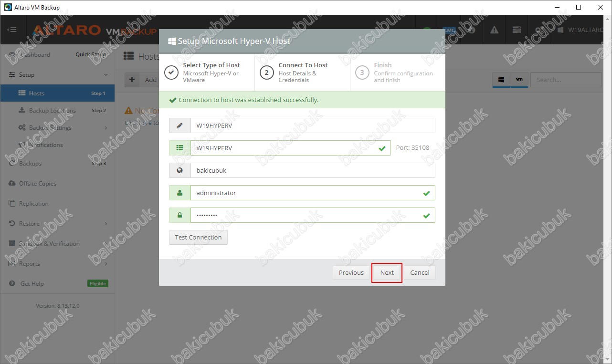Open settings gear icon in top bar

tap(539, 30)
